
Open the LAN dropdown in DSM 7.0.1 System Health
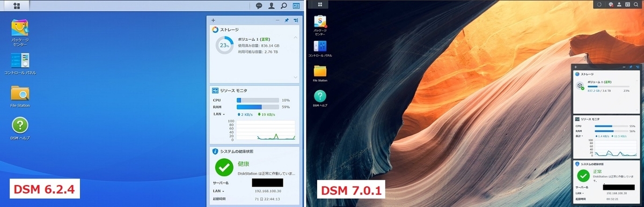(580, 194)
